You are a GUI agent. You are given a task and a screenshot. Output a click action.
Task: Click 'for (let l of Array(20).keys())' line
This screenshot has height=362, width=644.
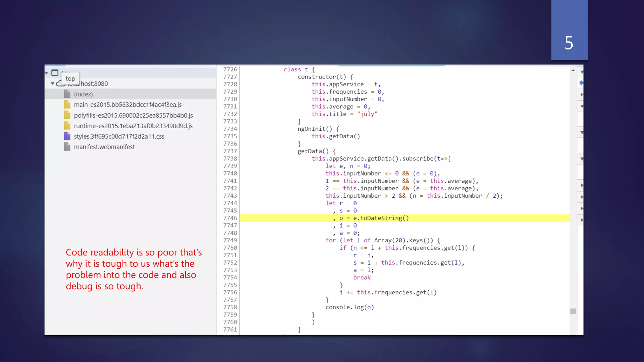(x=383, y=240)
